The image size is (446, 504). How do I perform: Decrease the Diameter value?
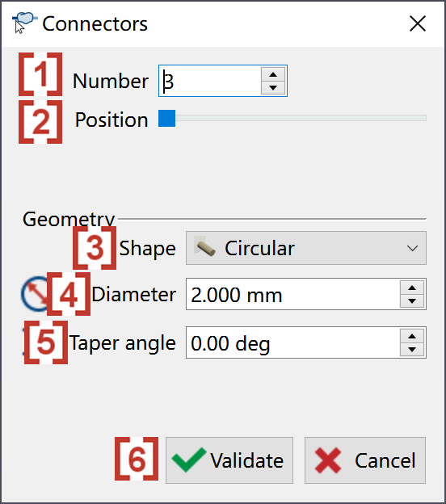click(412, 300)
